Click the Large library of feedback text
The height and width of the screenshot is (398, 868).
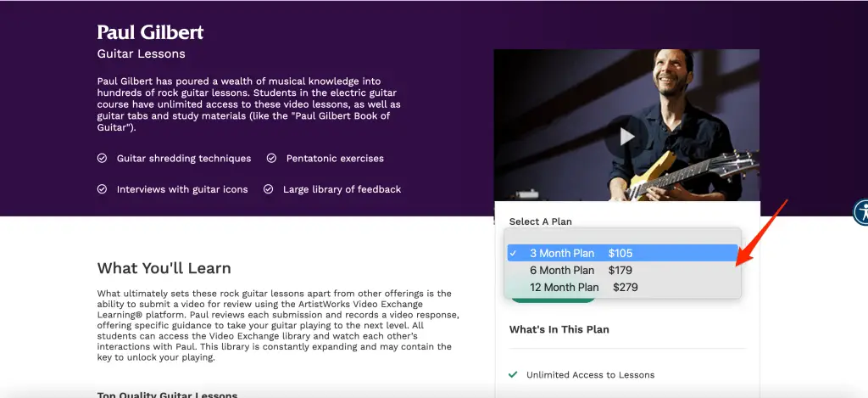pyautogui.click(x=342, y=189)
